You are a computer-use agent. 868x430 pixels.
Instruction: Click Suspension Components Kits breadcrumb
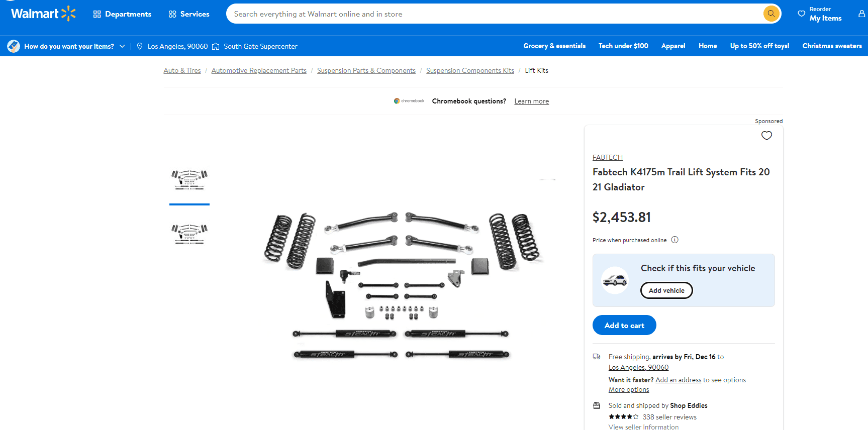click(x=470, y=70)
